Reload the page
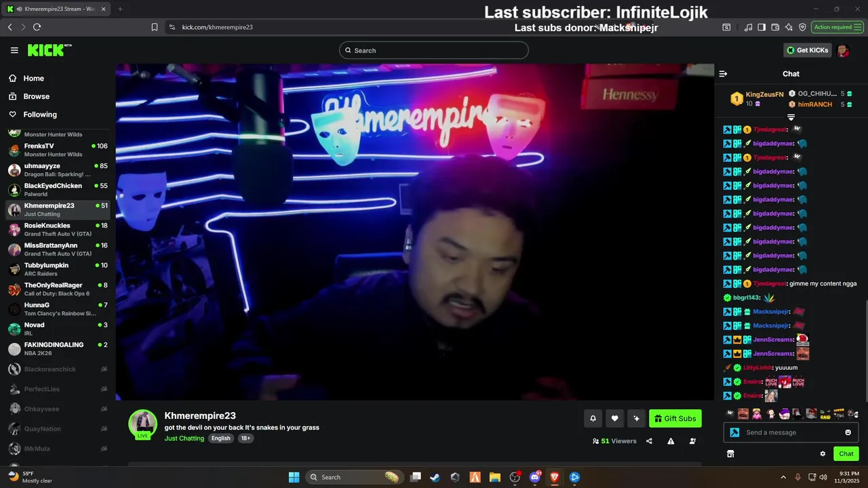This screenshot has height=488, width=868. (x=37, y=27)
